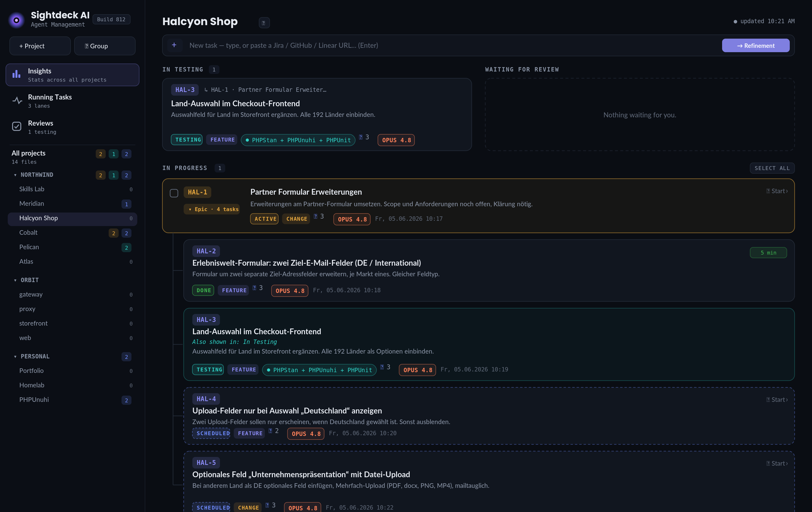
Task: Click the HAL-5 task ID badge
Action: [206, 463]
